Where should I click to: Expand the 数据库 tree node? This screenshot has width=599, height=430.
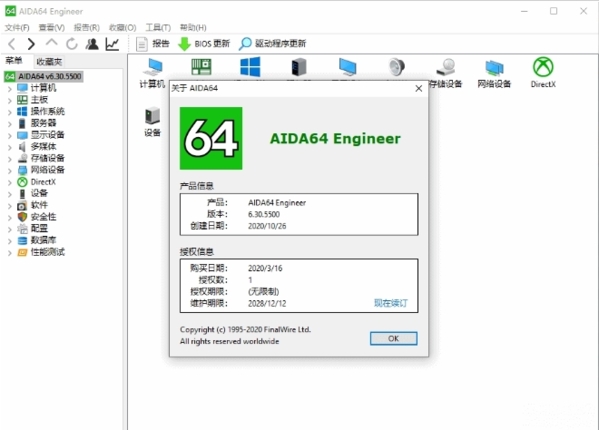[10, 241]
